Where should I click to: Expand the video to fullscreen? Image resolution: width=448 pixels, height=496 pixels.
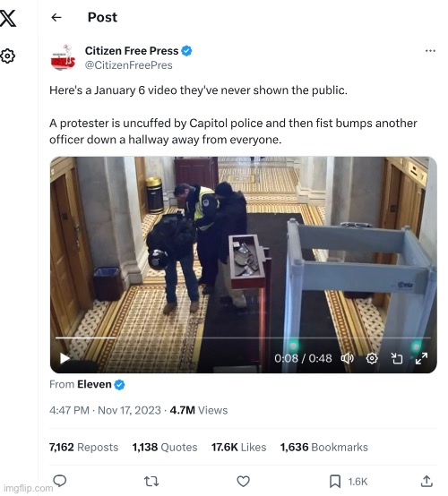pos(421,358)
